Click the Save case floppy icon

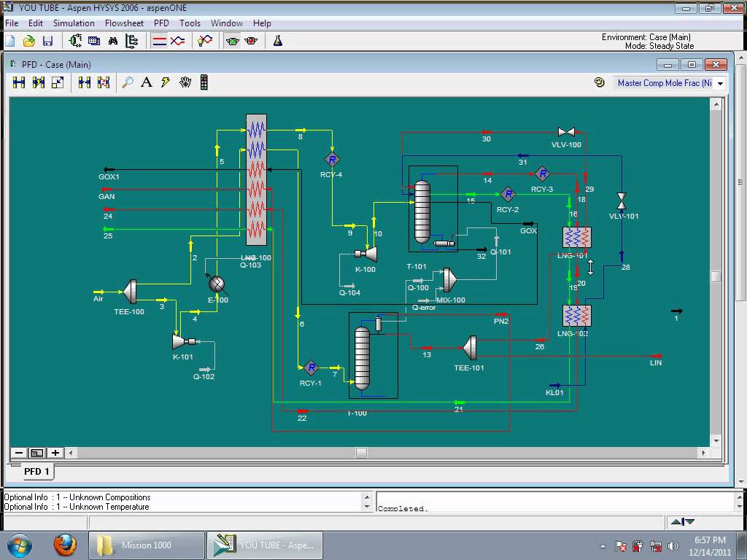[47, 42]
